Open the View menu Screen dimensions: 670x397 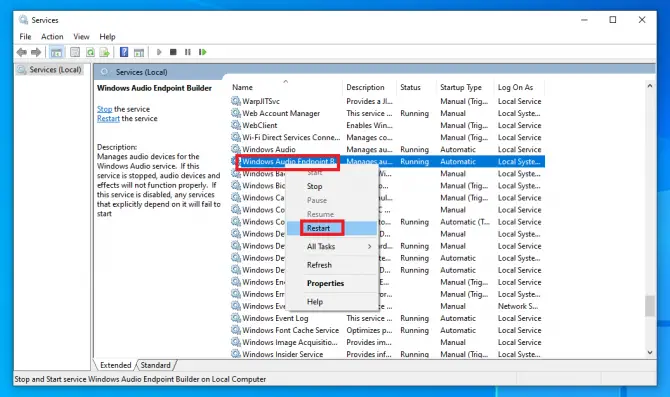(x=81, y=37)
